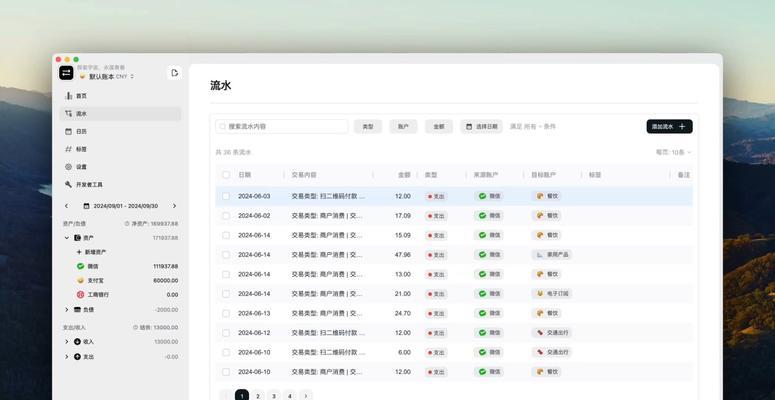Click the 交通出行 tag in the 6.00 row
This screenshot has height=400, width=775.
(552, 352)
